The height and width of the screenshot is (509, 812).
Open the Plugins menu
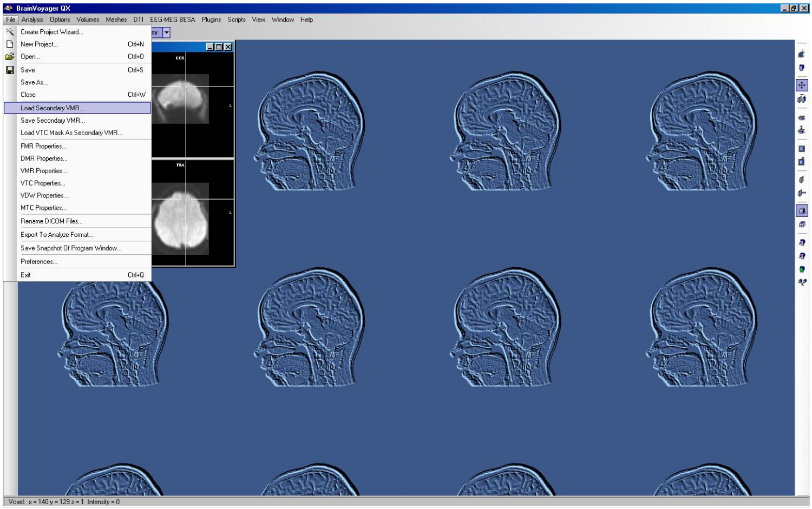point(211,19)
